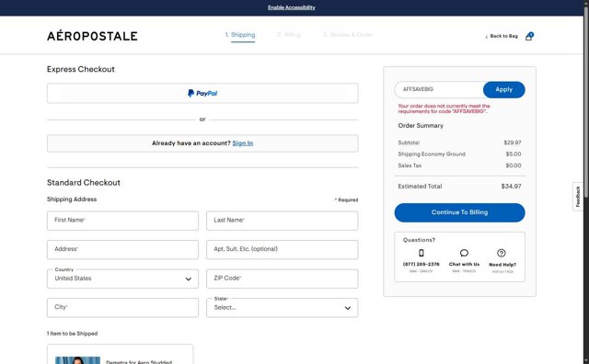Click the chat bubble icon
Viewport: 589px width, 364px height.
(464, 253)
